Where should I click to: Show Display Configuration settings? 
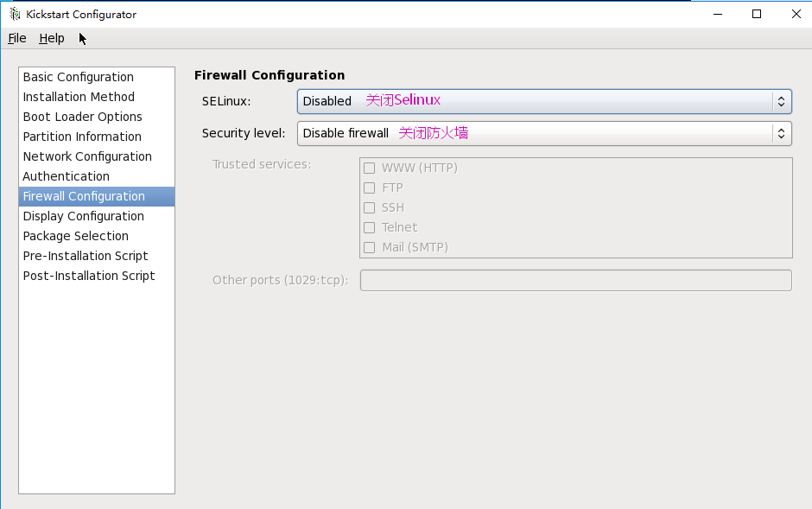point(84,216)
